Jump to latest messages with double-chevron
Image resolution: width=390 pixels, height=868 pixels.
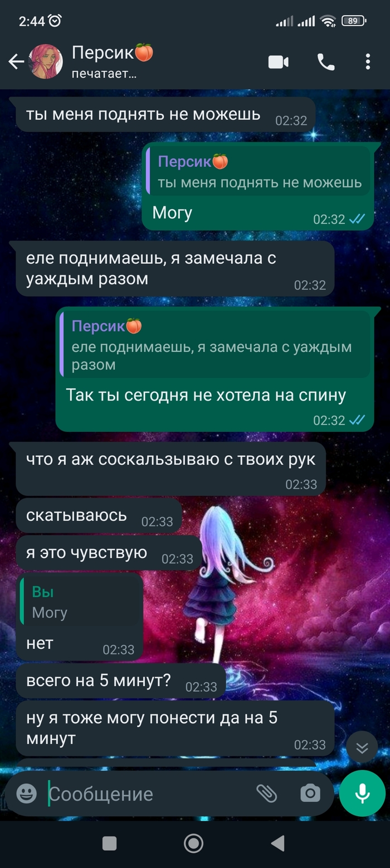point(362,748)
